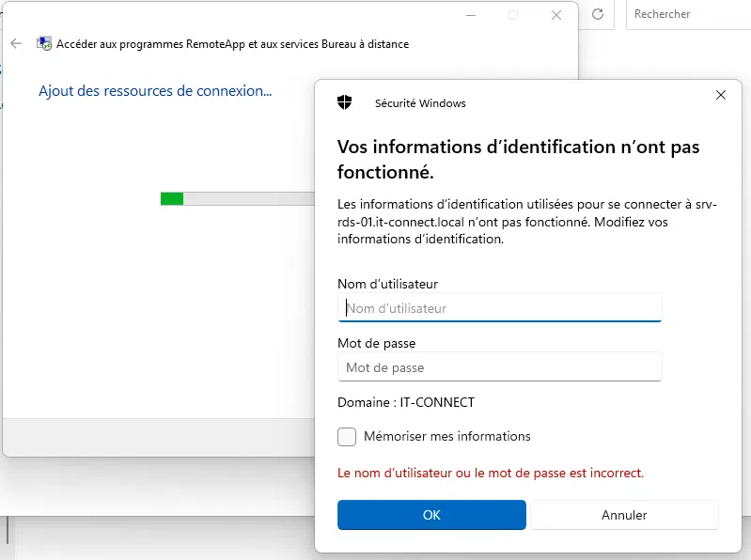The image size is (751, 560).
Task: Focus the Nom d'utilisateur input field
Action: pos(499,308)
